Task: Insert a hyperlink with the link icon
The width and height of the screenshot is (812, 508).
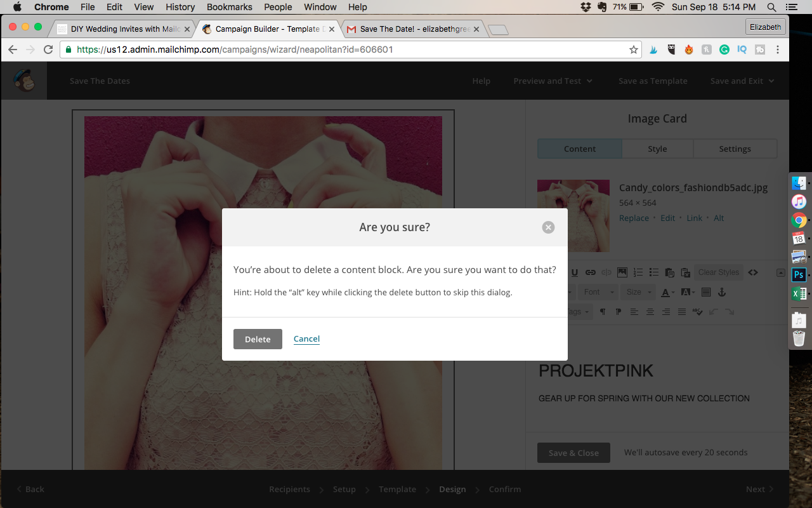Action: [x=591, y=272]
